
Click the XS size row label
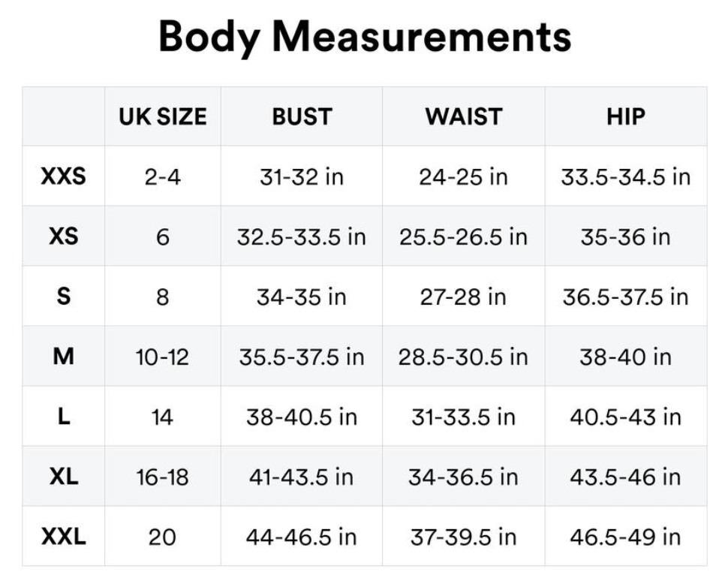(x=64, y=236)
